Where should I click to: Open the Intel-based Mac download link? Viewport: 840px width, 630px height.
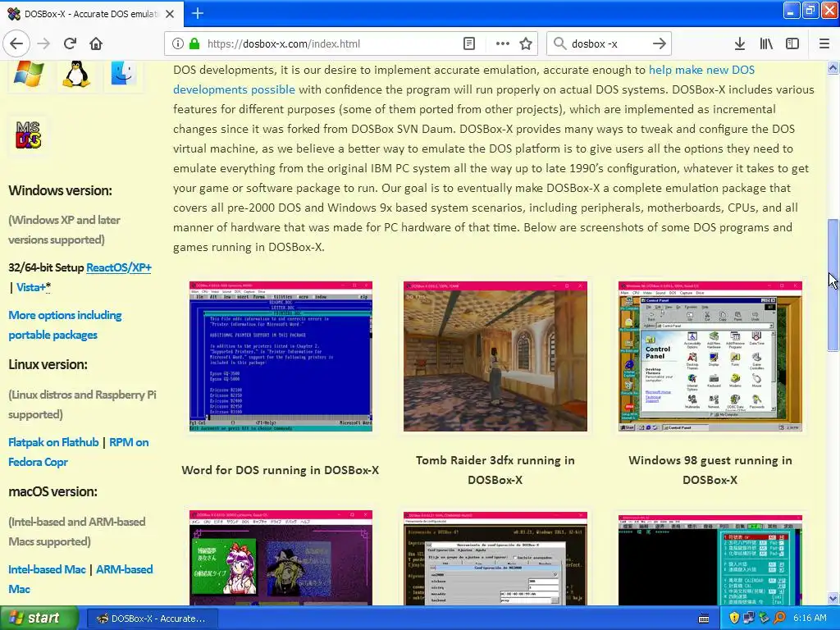pos(47,569)
